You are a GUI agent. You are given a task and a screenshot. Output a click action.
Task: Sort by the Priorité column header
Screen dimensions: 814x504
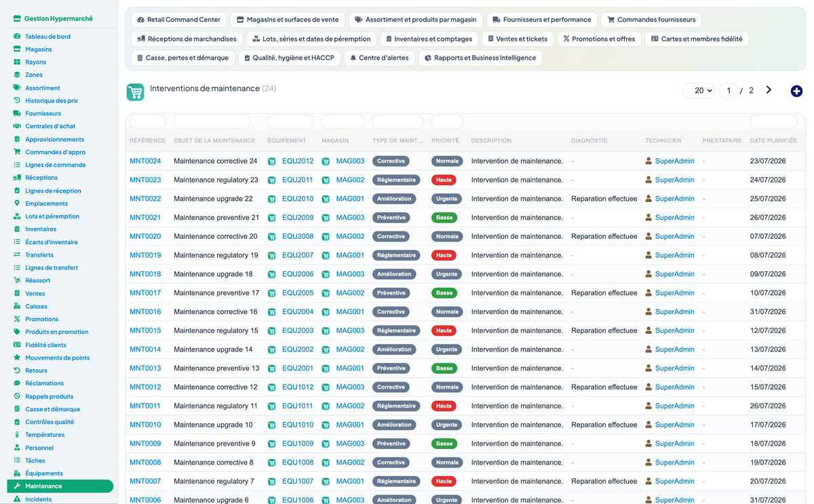click(445, 140)
